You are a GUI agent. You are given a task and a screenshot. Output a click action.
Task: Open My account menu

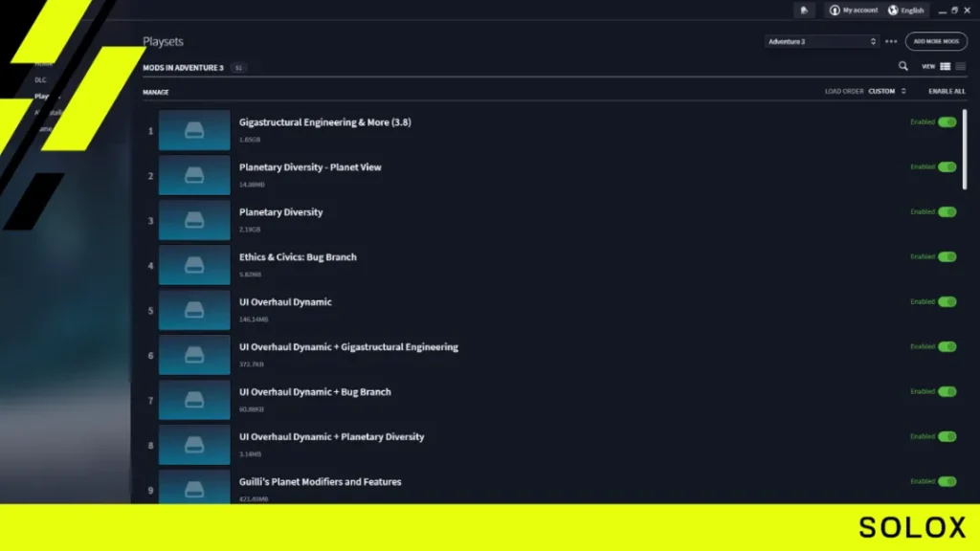coord(853,10)
